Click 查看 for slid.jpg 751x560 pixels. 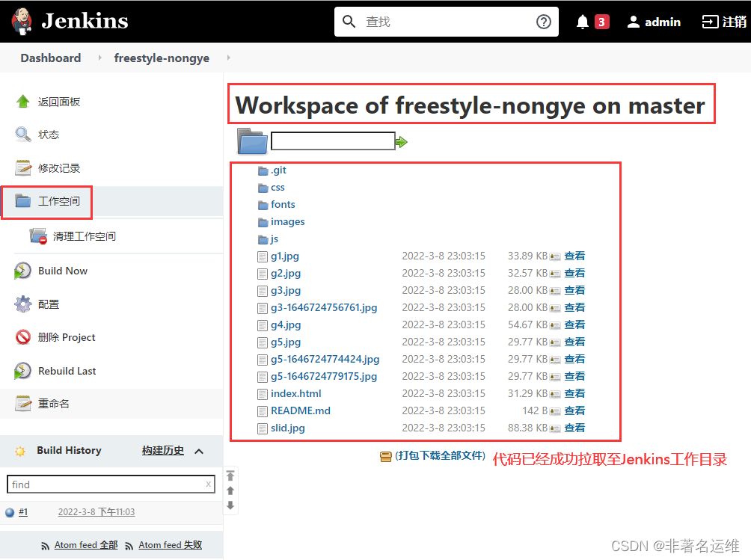click(574, 428)
